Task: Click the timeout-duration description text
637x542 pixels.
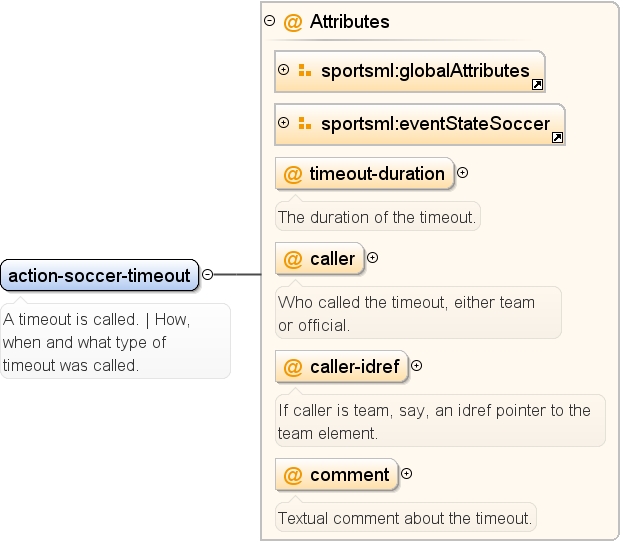Action: click(377, 217)
